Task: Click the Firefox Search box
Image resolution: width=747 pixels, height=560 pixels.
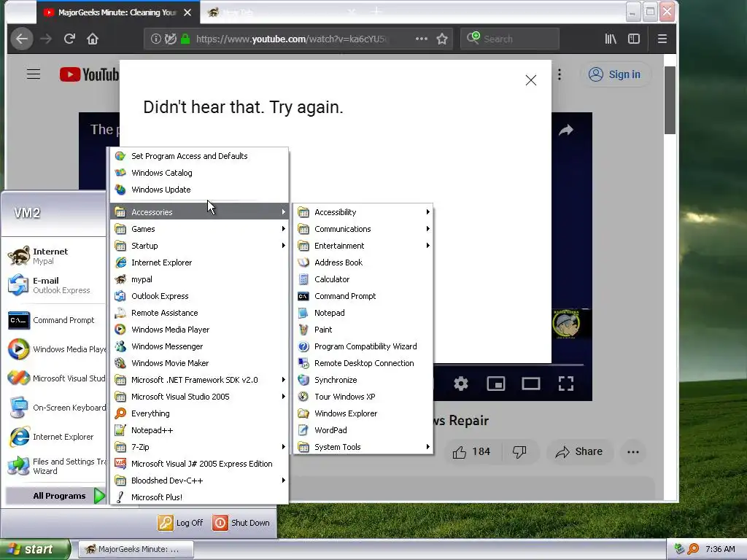Action: pos(510,39)
